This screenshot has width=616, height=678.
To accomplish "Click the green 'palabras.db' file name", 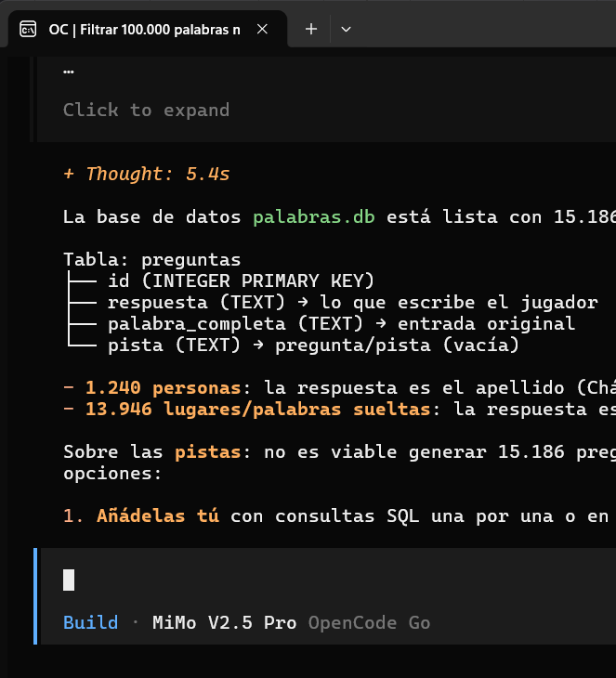I will tap(314, 216).
